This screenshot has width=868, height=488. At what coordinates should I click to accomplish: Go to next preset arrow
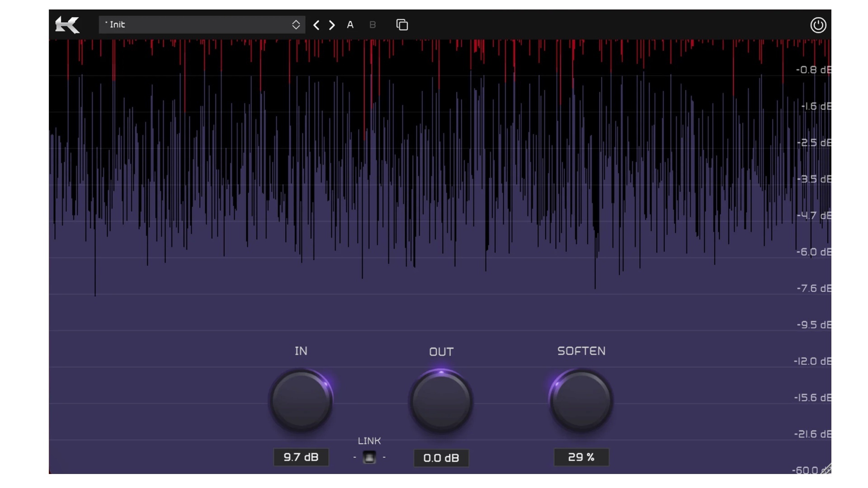coord(332,25)
